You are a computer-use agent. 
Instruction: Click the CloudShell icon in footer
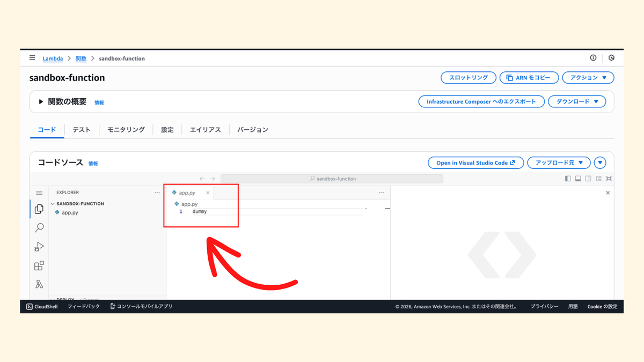click(30, 307)
